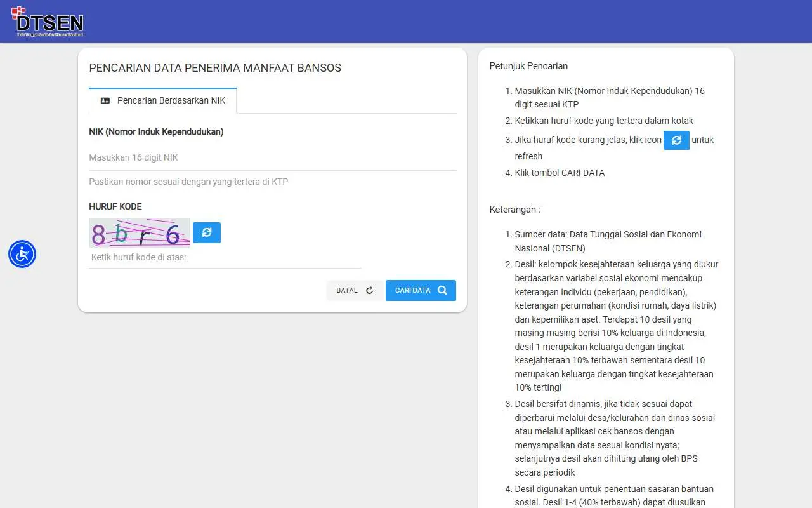The width and height of the screenshot is (812, 508).
Task: Click note Desil: kelompok kesejahteraan keluarga
Action: coord(617,326)
